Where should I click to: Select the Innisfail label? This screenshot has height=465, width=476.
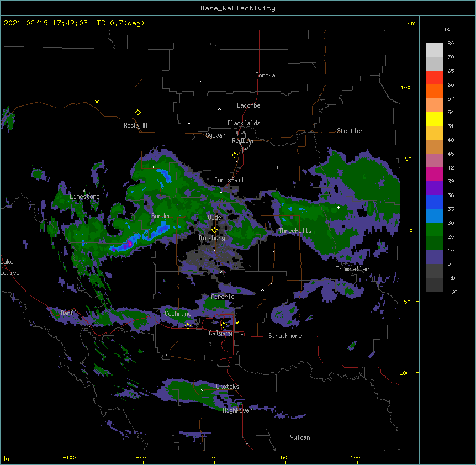click(x=229, y=180)
